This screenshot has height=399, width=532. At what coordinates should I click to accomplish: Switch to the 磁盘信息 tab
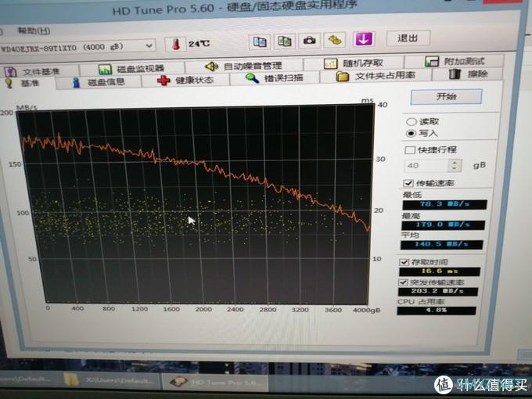(99, 82)
